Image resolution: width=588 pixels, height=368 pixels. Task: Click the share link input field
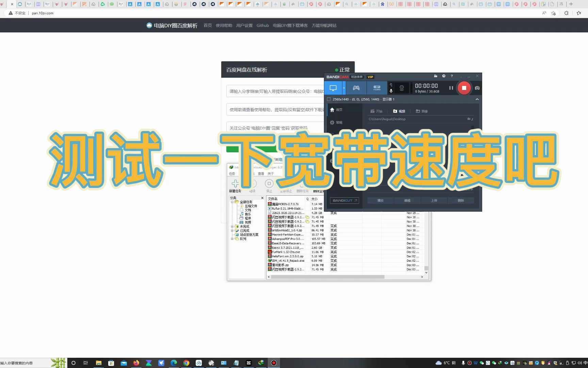tap(275, 91)
